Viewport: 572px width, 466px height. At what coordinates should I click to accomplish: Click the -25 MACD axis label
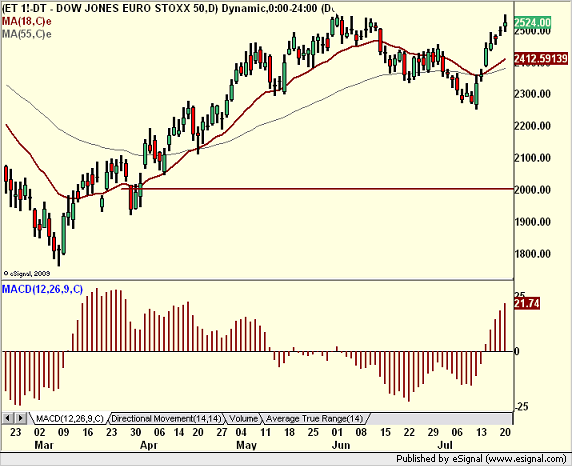pos(521,407)
